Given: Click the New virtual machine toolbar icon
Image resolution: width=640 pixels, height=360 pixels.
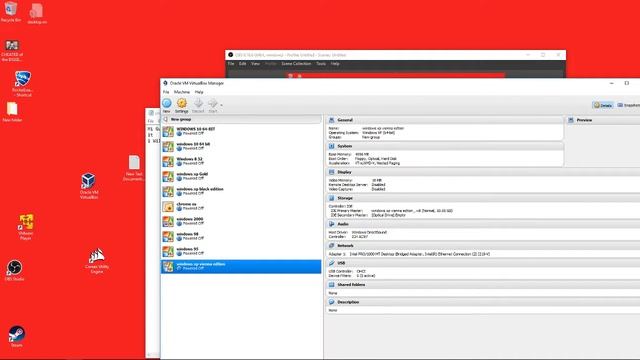Looking at the screenshot, I should tap(167, 105).
